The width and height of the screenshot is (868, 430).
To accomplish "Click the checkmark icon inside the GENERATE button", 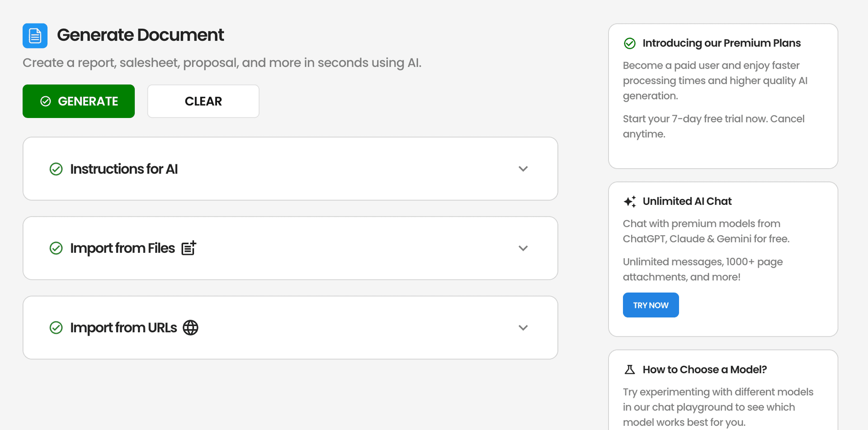I will click(46, 101).
